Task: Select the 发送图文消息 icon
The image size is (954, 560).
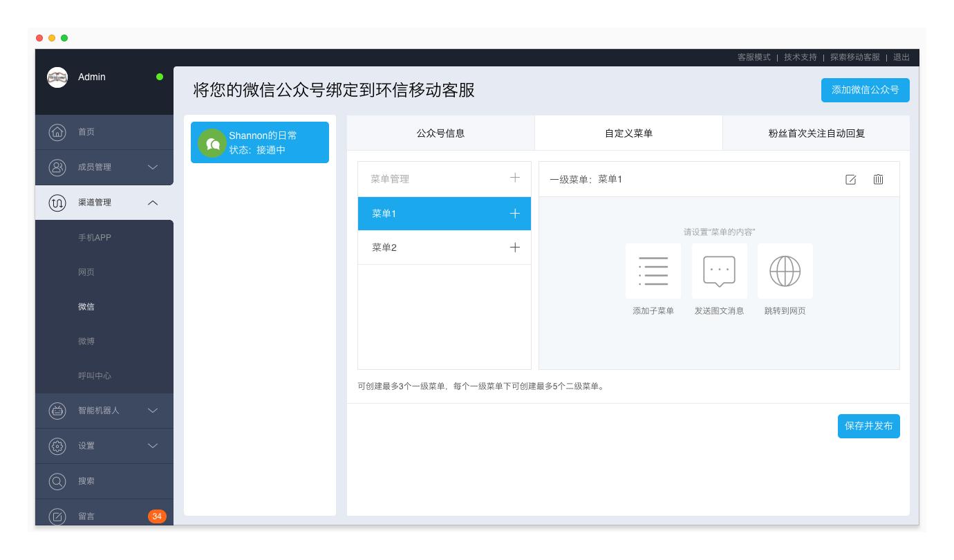Action: 719,270
